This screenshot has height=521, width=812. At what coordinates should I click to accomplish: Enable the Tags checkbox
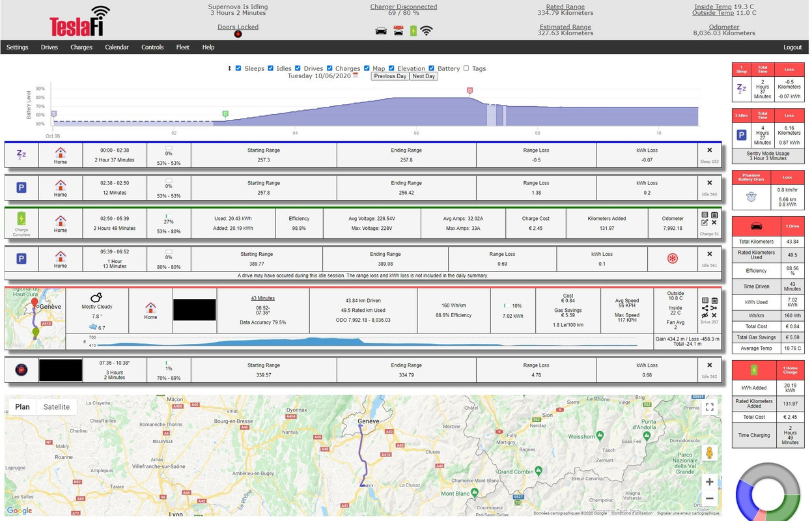click(x=466, y=68)
